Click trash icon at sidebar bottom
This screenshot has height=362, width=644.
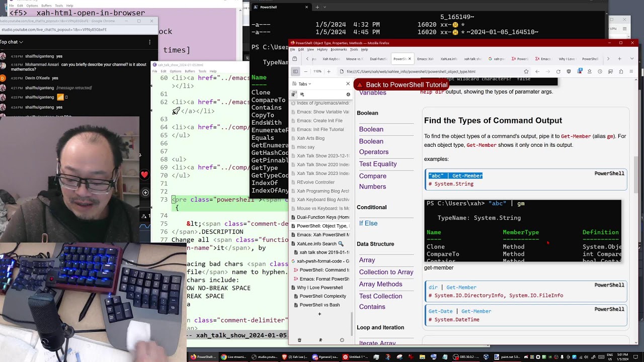point(299,340)
